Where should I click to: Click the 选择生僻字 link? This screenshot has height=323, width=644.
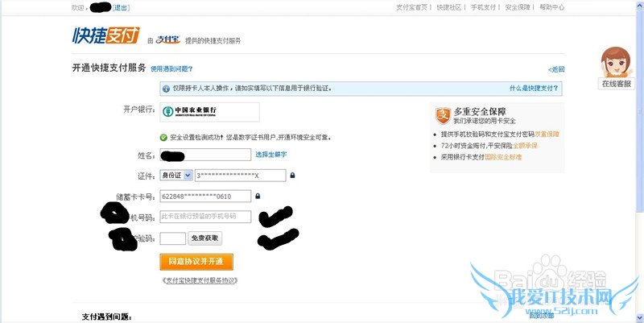coord(271,155)
